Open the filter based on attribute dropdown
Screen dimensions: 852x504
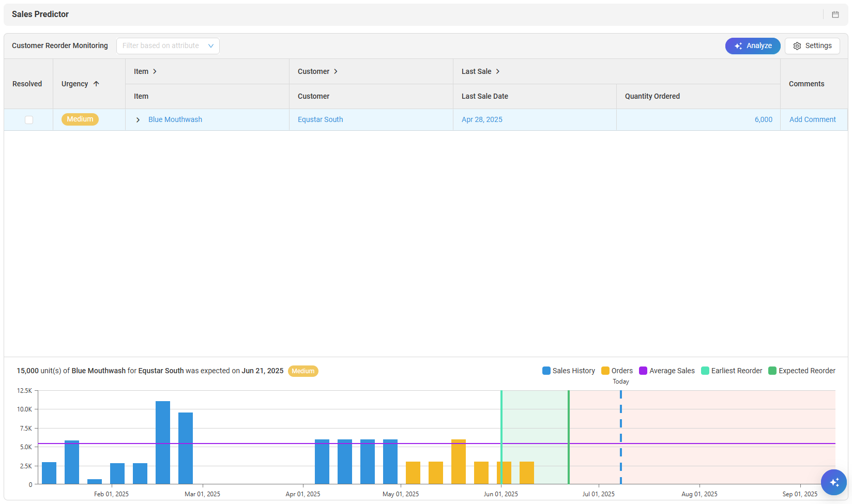point(168,46)
